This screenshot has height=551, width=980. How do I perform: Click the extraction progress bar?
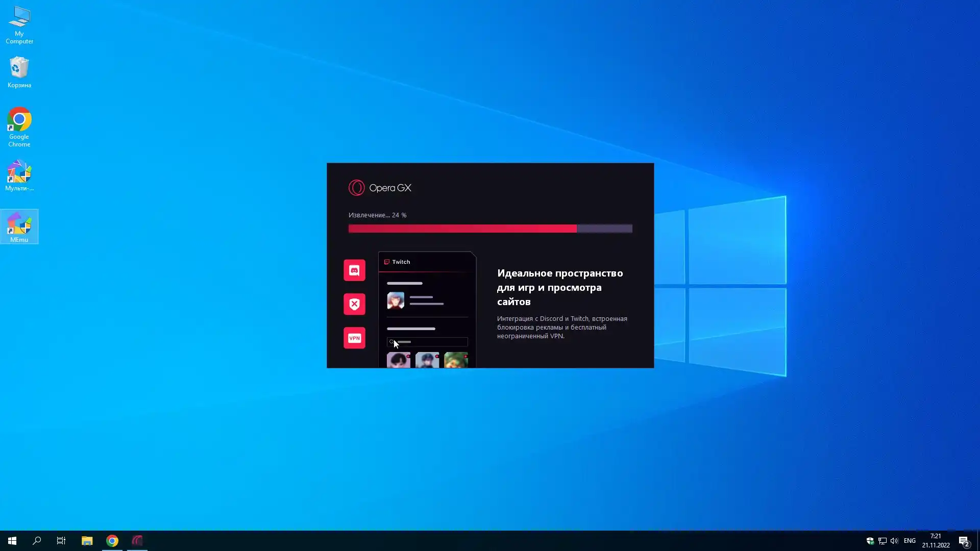pos(490,229)
